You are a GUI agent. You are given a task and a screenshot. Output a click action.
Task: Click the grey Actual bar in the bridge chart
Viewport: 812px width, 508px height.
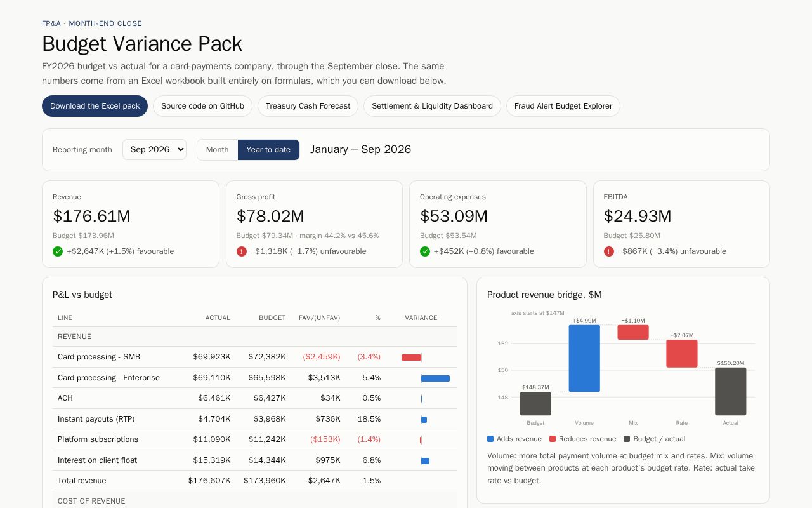[x=731, y=391]
